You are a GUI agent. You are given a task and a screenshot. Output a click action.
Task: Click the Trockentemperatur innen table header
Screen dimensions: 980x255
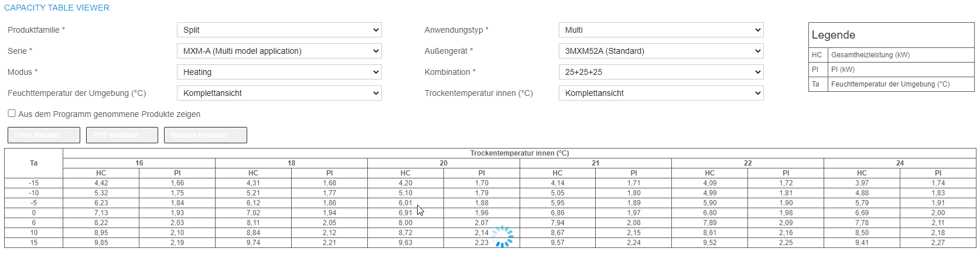click(x=520, y=153)
